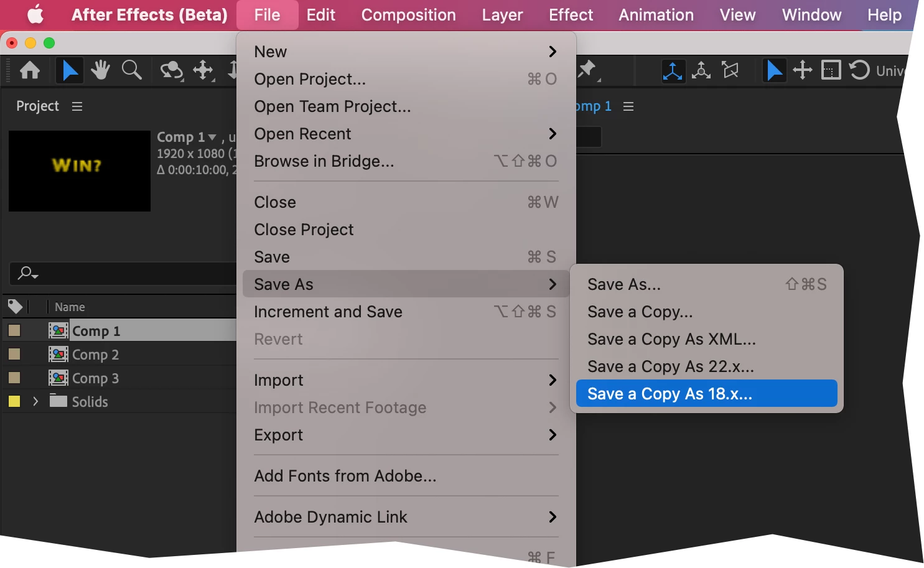
Task: Open the Edit menu
Action: tap(320, 15)
